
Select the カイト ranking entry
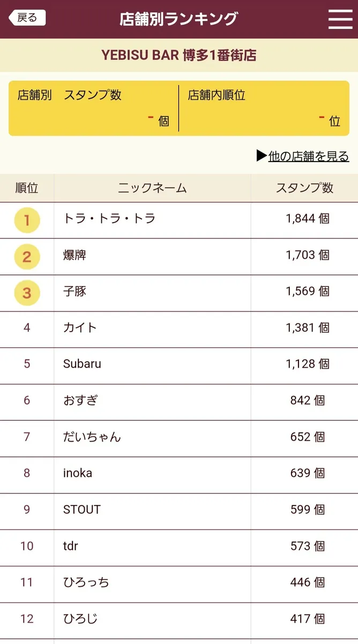click(x=179, y=330)
